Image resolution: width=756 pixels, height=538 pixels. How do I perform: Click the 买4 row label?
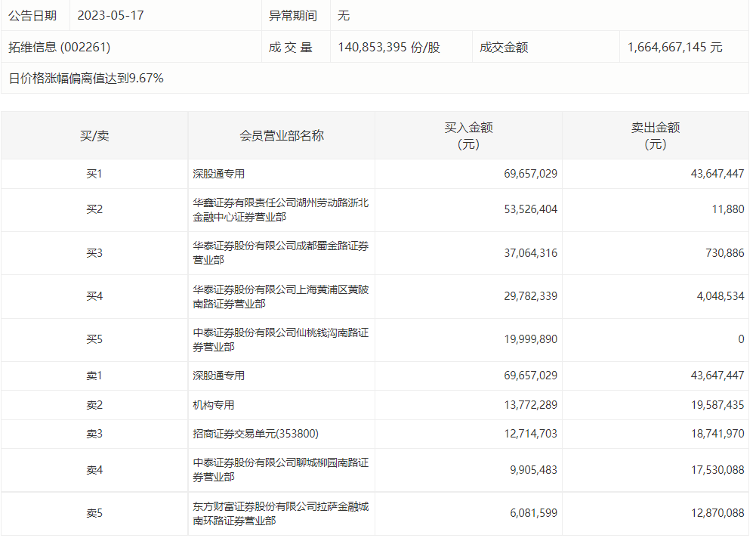tap(94, 296)
